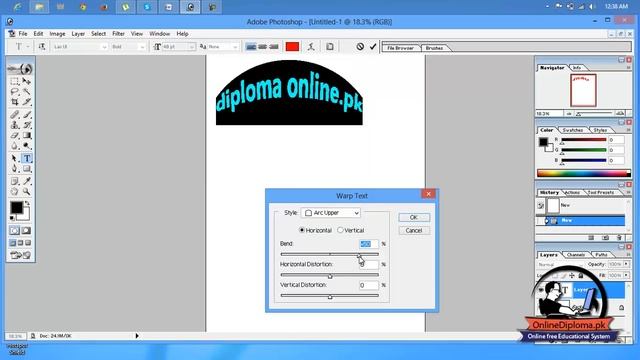The height and width of the screenshot is (360, 640).
Task: Toggle the history brush source box for first state
Action: [x=541, y=206]
